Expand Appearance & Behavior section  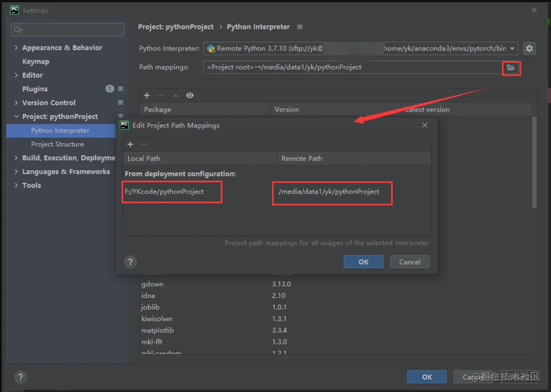coord(16,48)
